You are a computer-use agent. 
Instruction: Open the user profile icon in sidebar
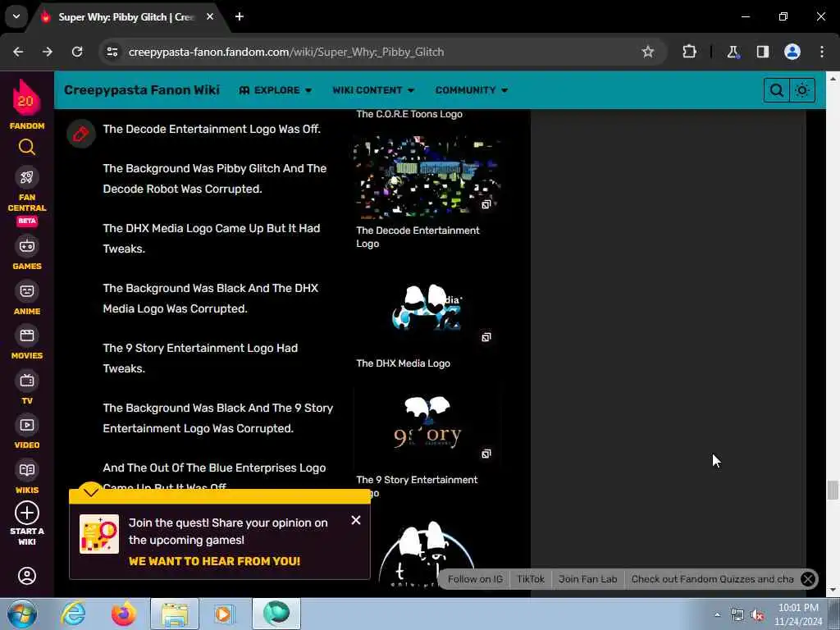click(x=27, y=576)
